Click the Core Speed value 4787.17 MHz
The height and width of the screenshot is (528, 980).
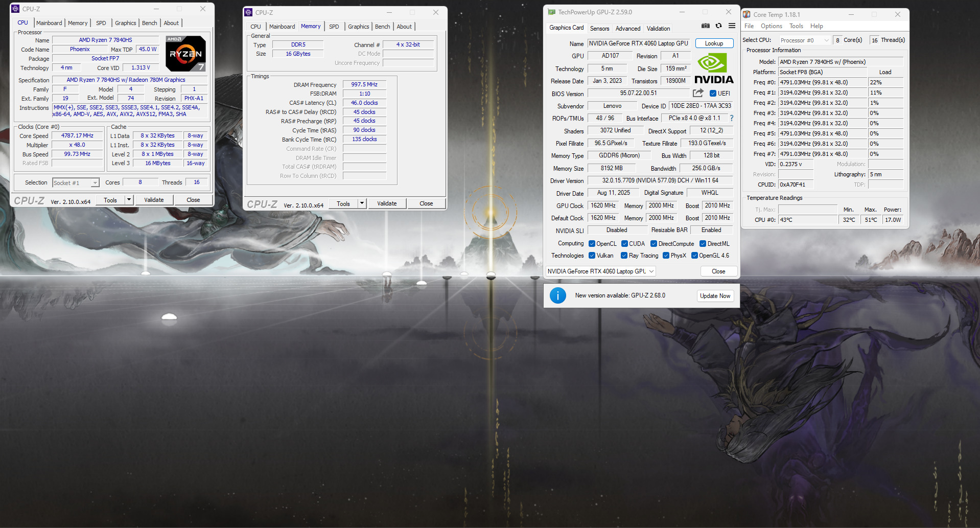[x=78, y=136]
